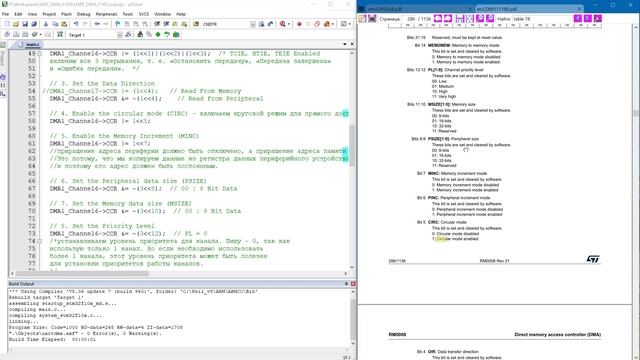Go to previous PDF page arrow

(x=438, y=18)
